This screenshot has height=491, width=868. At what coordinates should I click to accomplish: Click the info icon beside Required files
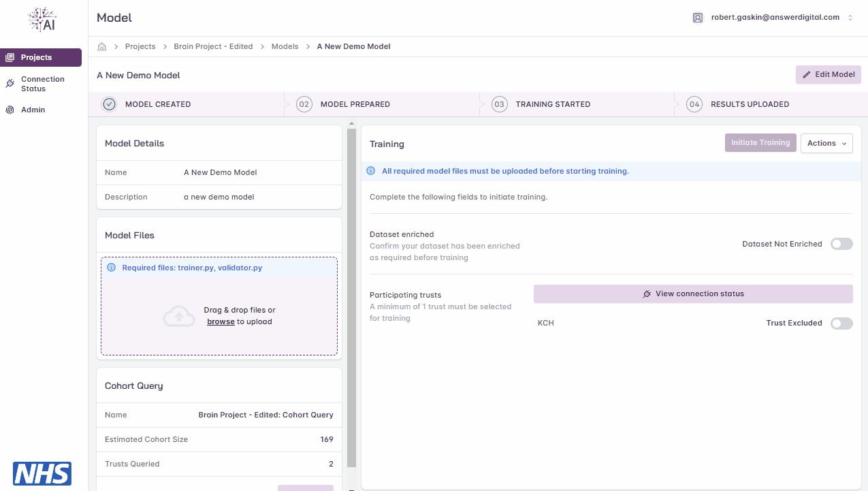coord(112,268)
